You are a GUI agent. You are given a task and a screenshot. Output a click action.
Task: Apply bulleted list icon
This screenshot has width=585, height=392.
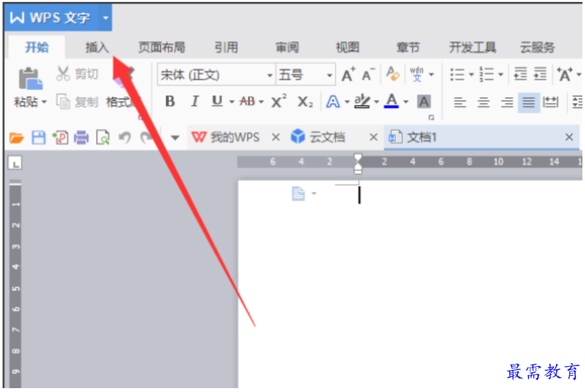[457, 75]
